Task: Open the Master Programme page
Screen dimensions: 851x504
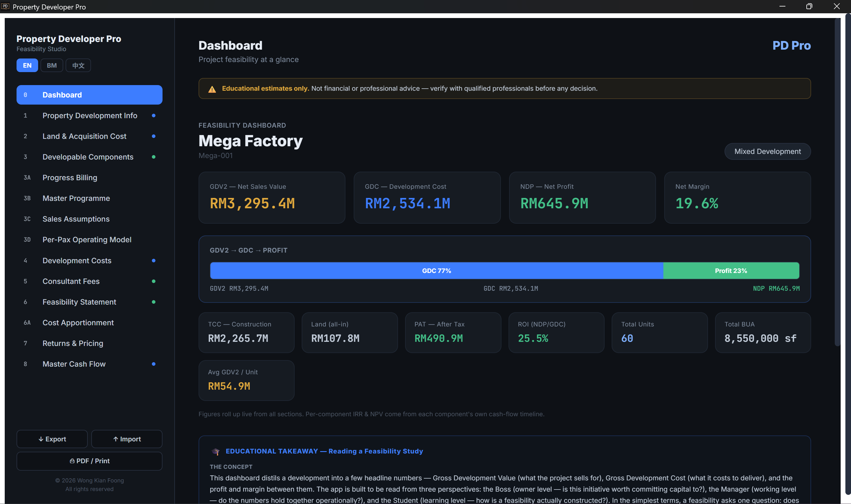Action: click(x=89, y=198)
